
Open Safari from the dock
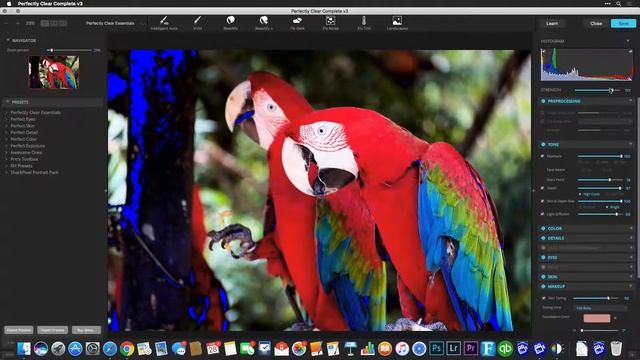(x=110, y=349)
